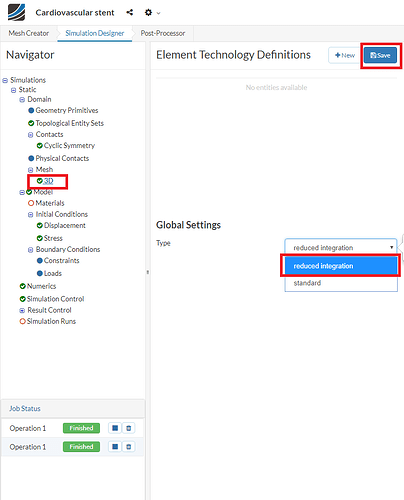This screenshot has width=404, height=500.
Task: Collapse the Simulations tree node
Action: coord(5,81)
